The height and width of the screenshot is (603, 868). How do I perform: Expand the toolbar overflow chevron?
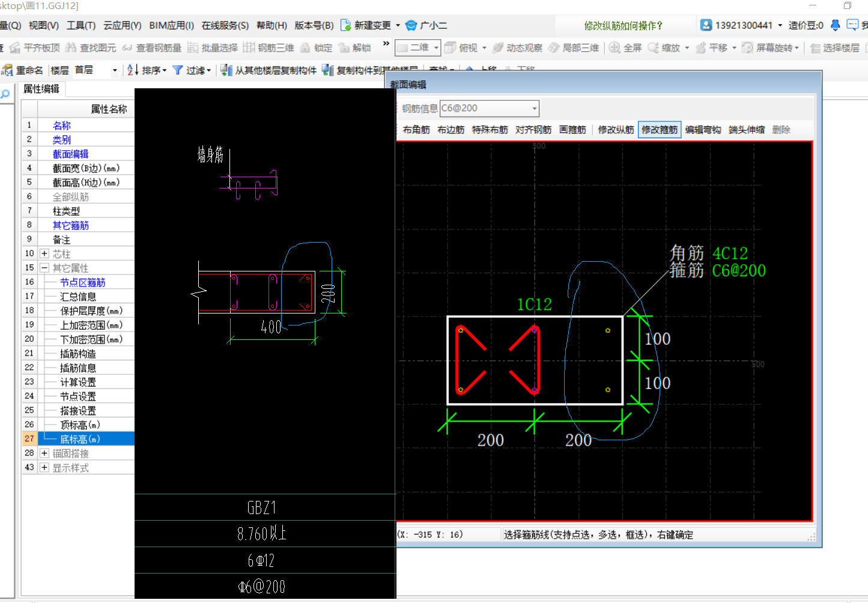click(x=386, y=44)
